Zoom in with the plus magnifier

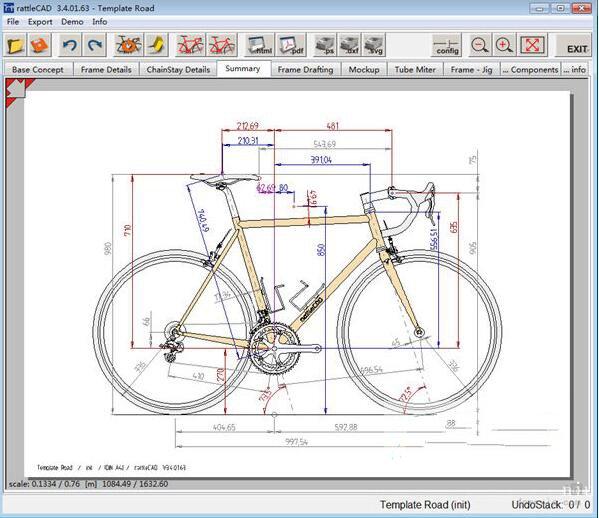(x=504, y=45)
